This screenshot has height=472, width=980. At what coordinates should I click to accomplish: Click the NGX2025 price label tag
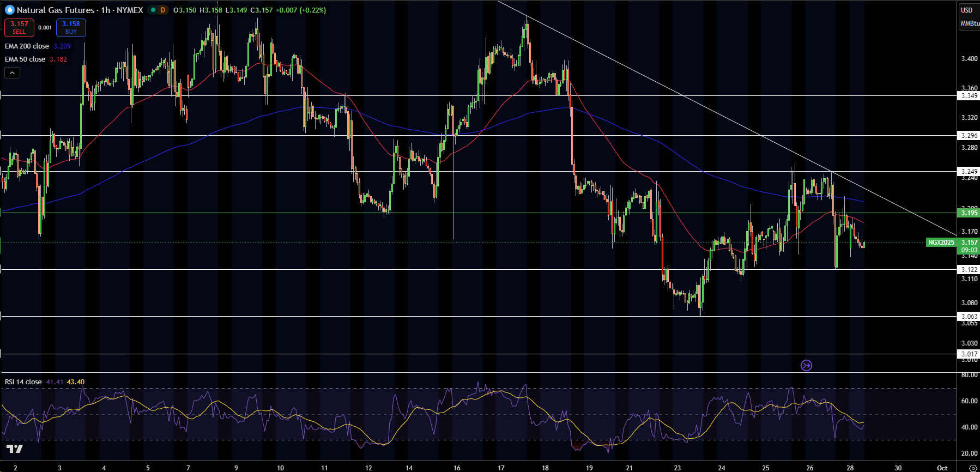coord(941,243)
